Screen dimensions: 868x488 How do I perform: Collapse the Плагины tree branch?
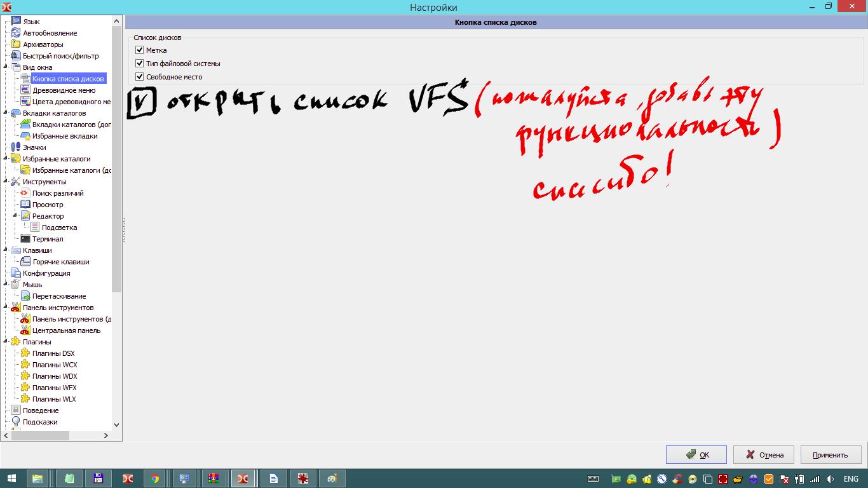click(6, 342)
